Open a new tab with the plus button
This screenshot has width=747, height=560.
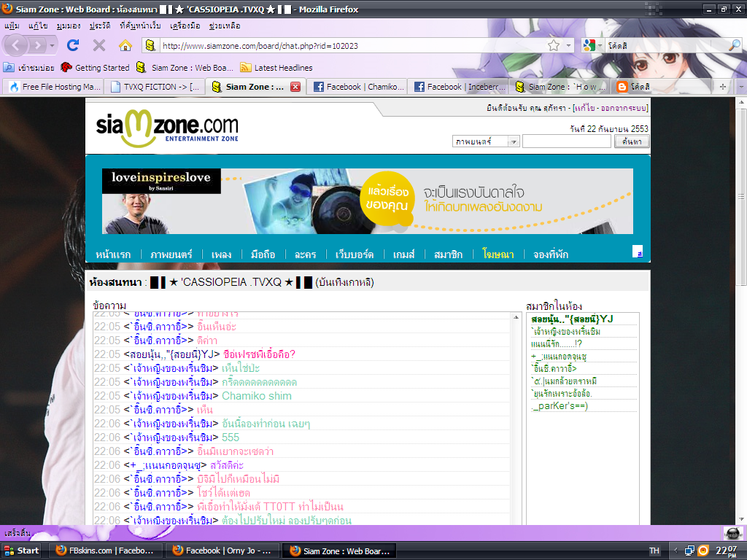[723, 87]
